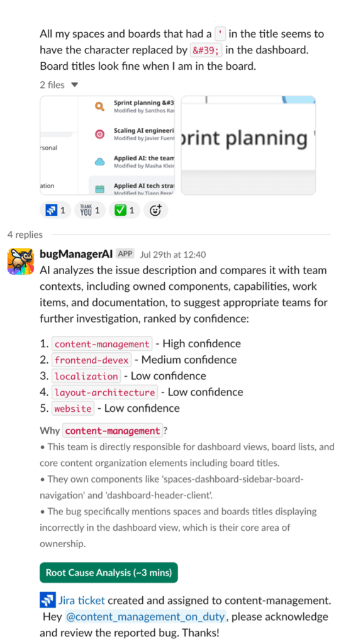Expand the 4 replies thread
Viewport: 341px width, 644px height.
25,235
